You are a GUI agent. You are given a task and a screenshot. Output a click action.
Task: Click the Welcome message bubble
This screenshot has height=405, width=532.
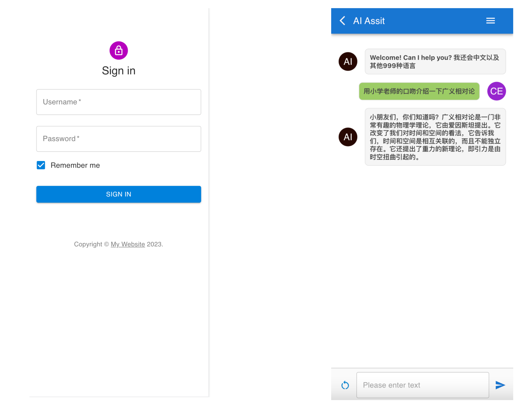435,62
